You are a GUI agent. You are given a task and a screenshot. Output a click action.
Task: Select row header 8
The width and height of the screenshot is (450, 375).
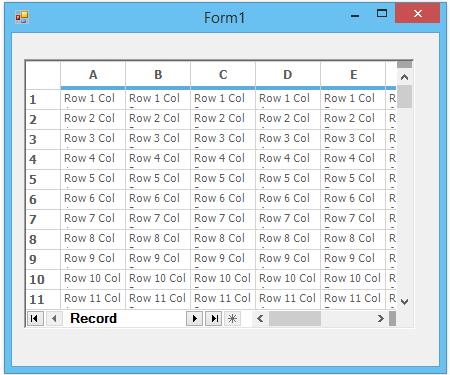[43, 239]
